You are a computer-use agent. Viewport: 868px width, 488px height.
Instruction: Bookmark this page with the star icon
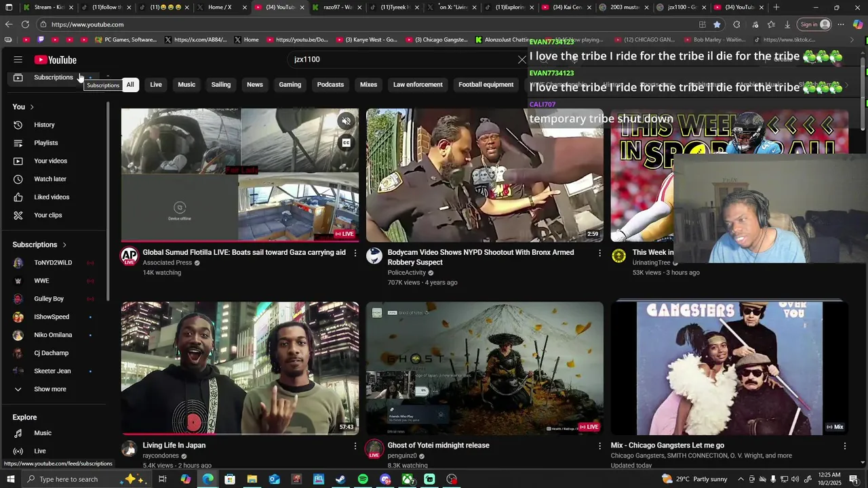point(717,24)
